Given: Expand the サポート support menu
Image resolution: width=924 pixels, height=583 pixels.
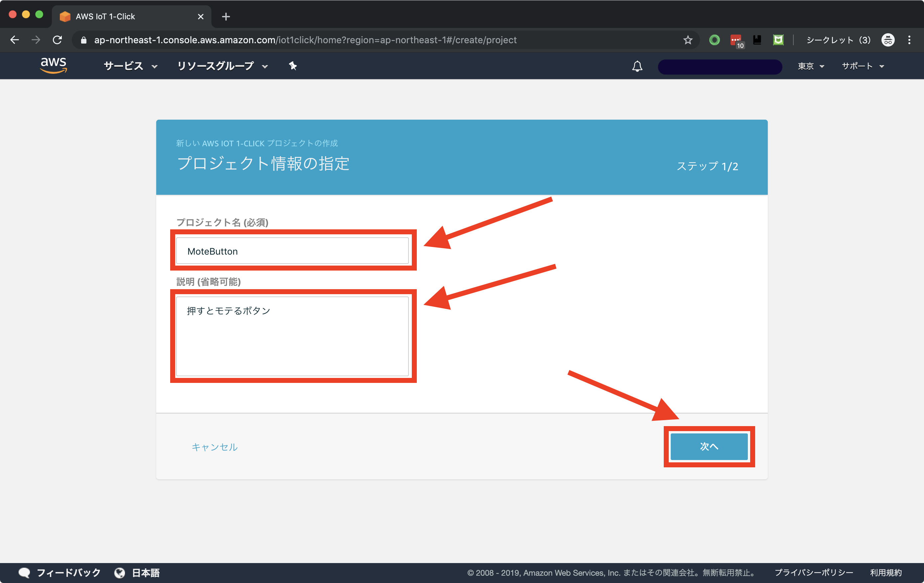Looking at the screenshot, I should tap(863, 66).
